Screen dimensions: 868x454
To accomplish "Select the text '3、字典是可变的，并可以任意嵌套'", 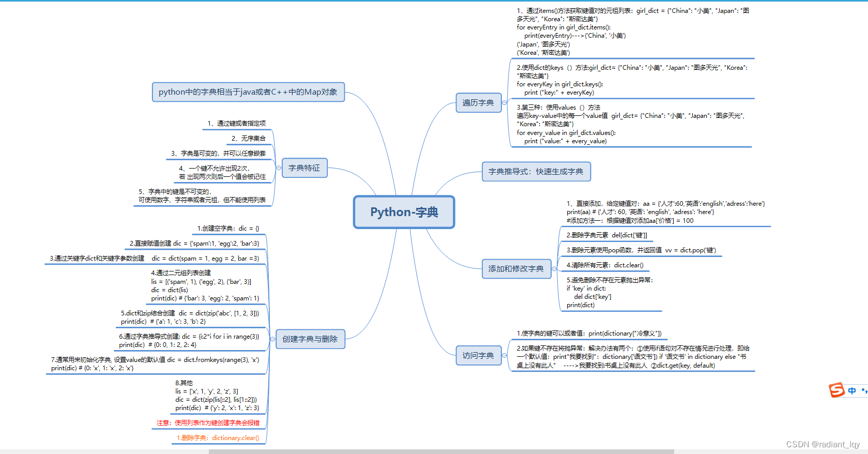I will [218, 154].
